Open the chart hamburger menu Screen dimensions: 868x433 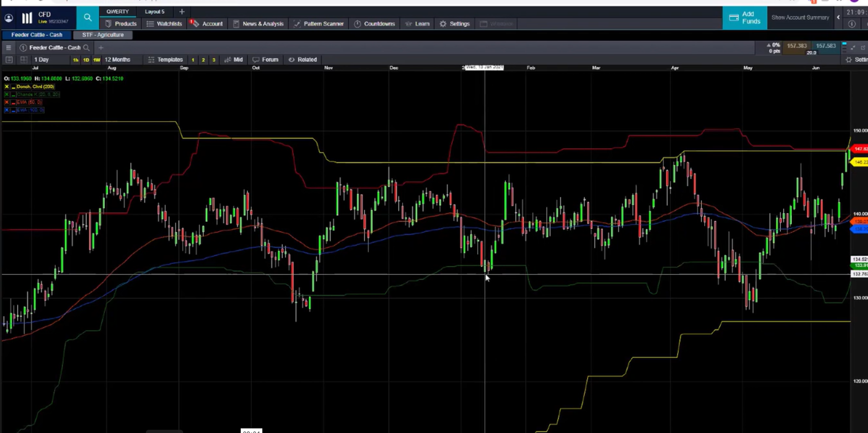[8, 47]
